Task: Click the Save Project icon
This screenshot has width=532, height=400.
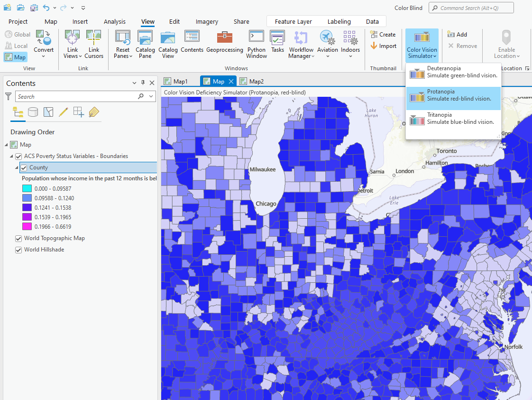Action: [x=34, y=8]
